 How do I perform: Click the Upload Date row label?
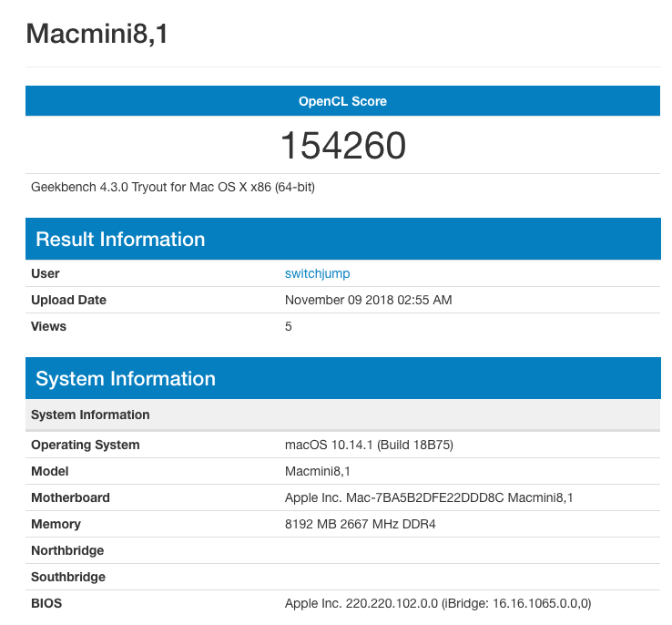coord(68,300)
